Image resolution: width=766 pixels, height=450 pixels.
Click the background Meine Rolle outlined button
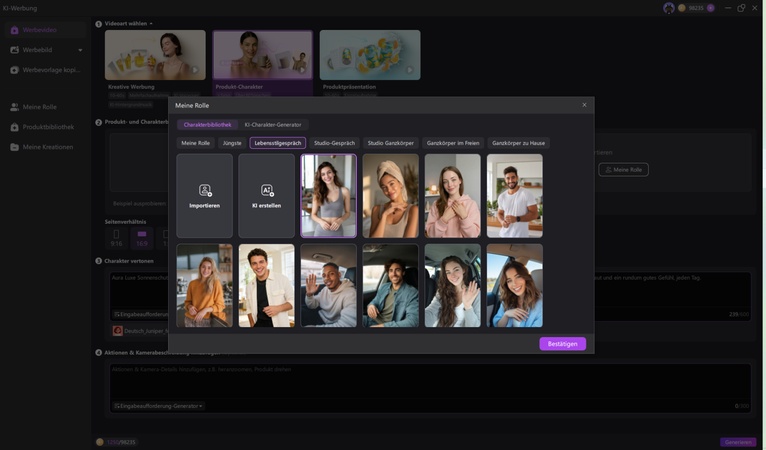click(x=623, y=170)
